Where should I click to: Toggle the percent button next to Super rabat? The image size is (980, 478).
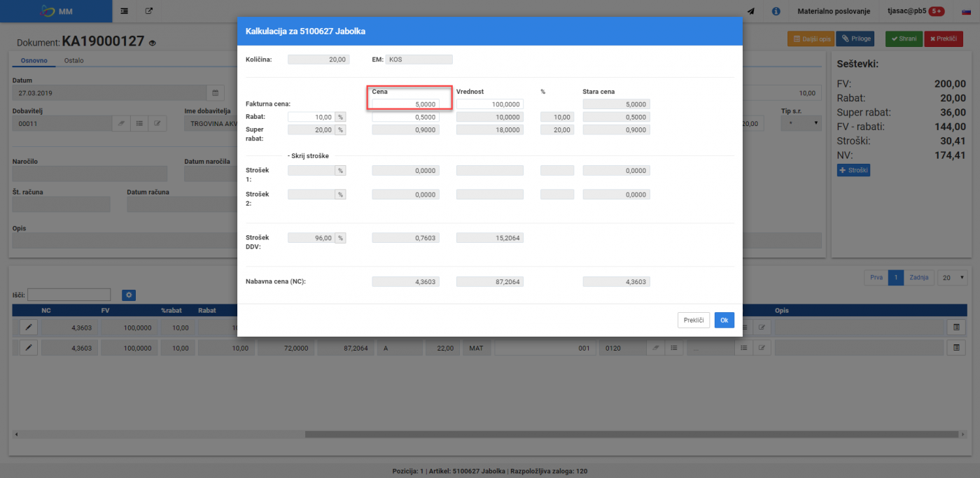click(x=341, y=129)
